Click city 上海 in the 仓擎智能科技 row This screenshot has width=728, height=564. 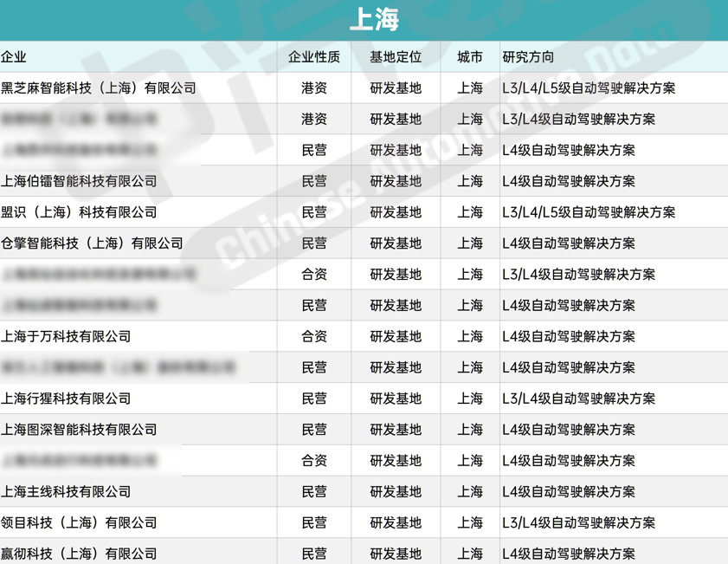tap(470, 243)
